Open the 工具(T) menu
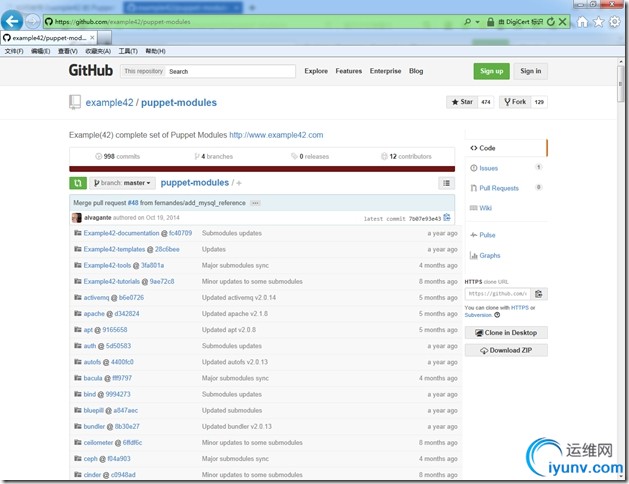Viewport: 629px width, 484px height. pyautogui.click(x=128, y=51)
